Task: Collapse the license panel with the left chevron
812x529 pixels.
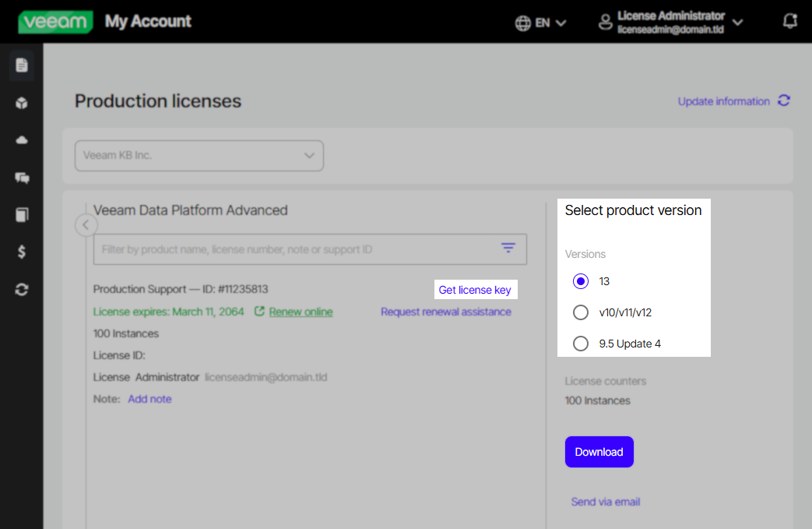Action: coord(86,224)
